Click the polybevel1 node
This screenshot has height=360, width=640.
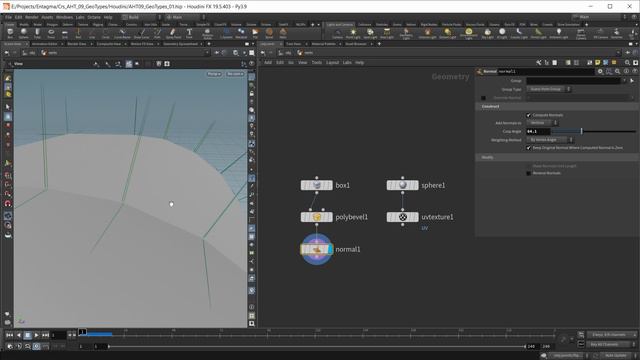(316, 217)
